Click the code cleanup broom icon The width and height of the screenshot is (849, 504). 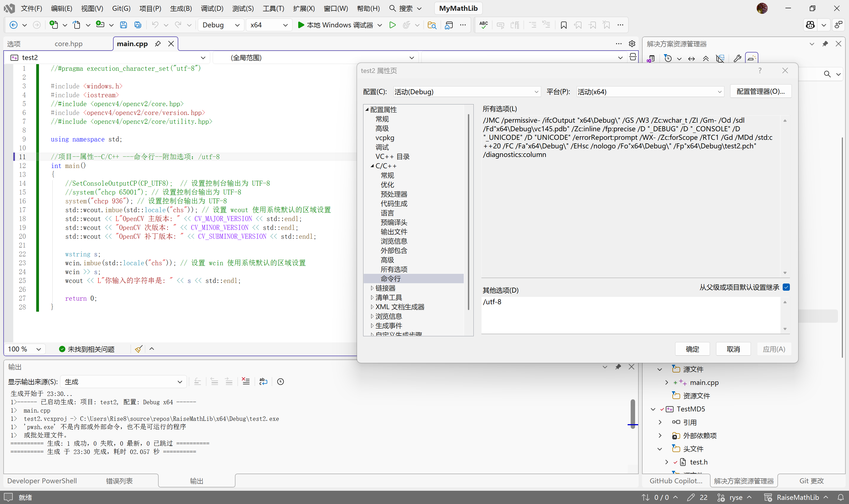(x=138, y=349)
